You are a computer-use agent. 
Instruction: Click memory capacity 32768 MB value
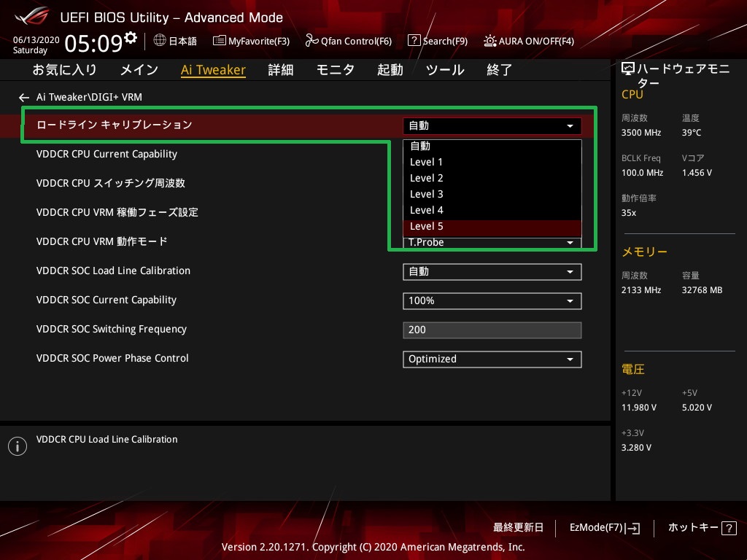point(702,290)
